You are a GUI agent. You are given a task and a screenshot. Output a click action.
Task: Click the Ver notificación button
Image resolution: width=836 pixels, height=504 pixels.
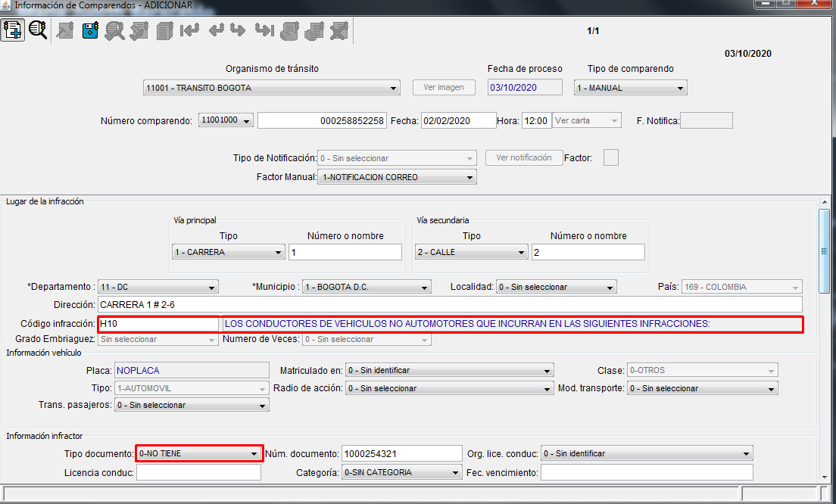pyautogui.click(x=523, y=157)
